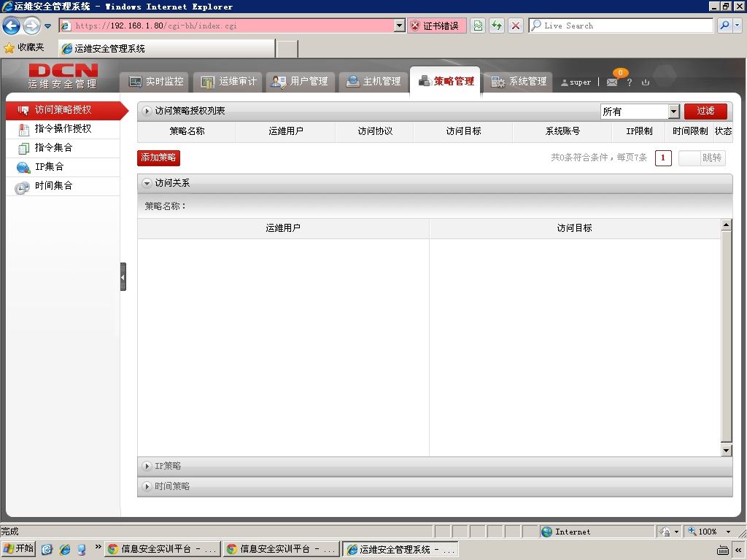
Task: Open the 系统管理 tab
Action: (x=519, y=82)
